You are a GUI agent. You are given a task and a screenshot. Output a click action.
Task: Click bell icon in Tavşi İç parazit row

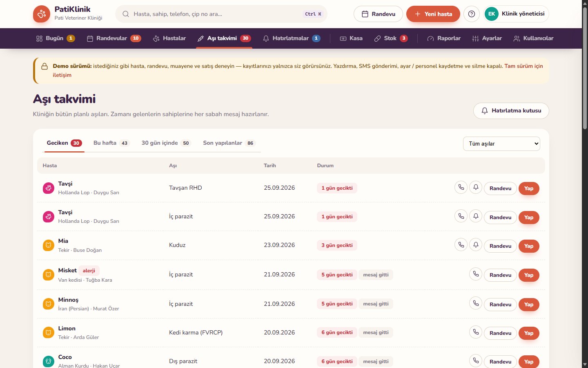(476, 216)
